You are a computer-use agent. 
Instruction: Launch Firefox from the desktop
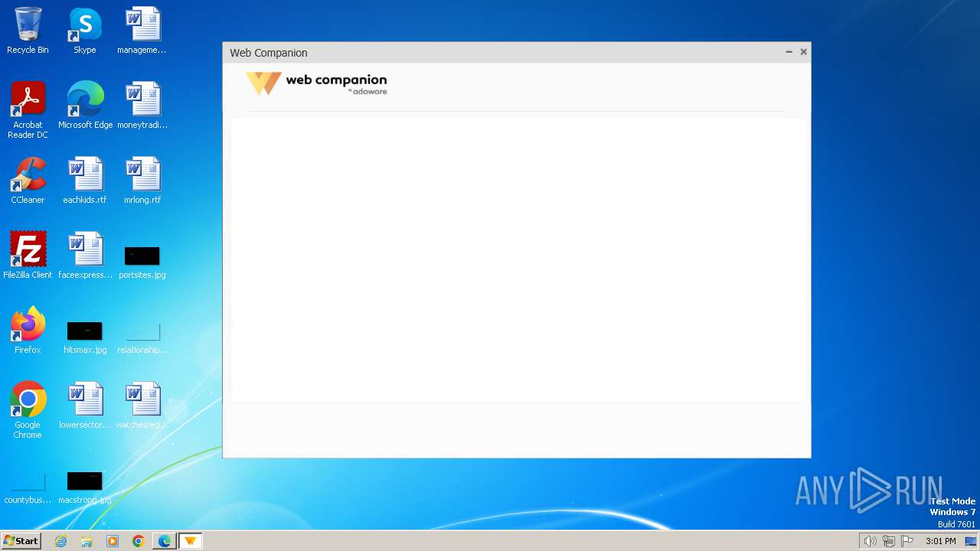pyautogui.click(x=28, y=331)
